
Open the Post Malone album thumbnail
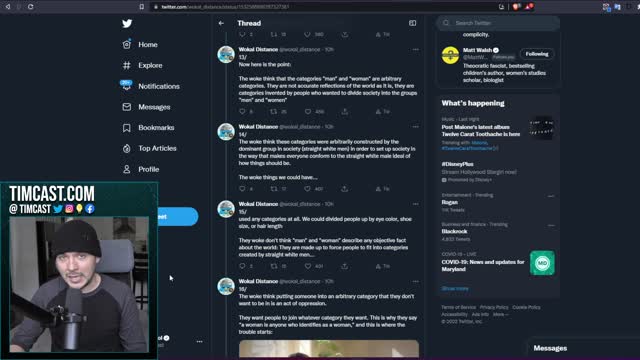pos(542,129)
